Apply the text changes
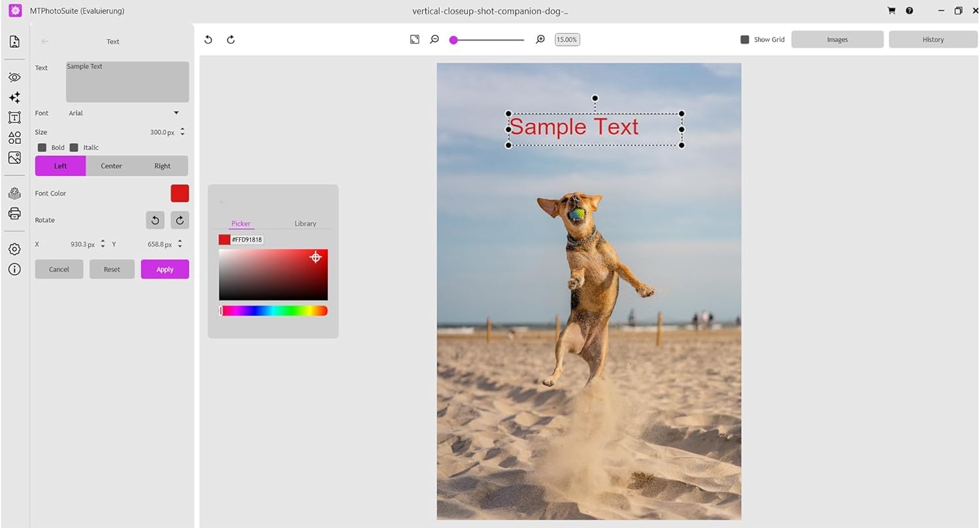 point(165,269)
